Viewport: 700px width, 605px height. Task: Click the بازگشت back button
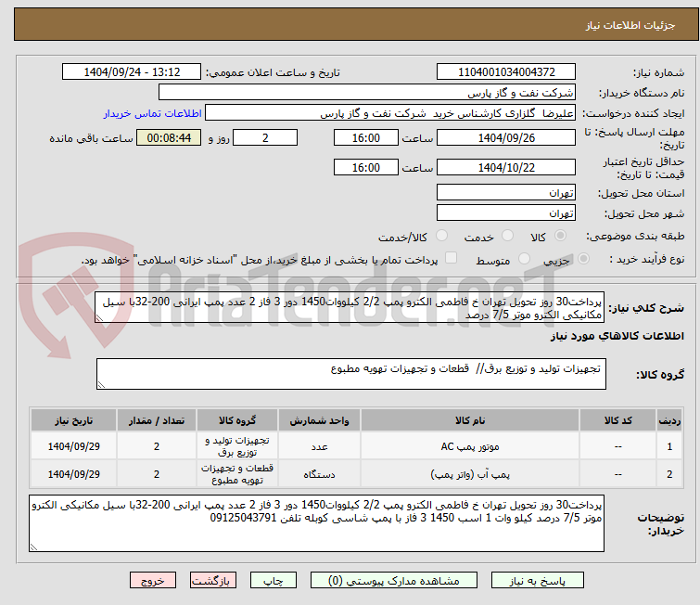[x=212, y=581]
